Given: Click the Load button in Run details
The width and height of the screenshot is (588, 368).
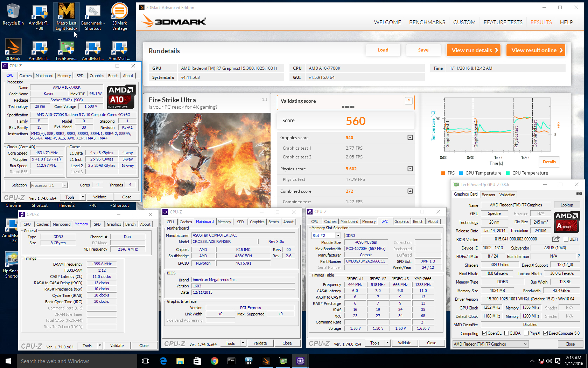Looking at the screenshot, I should coord(383,50).
